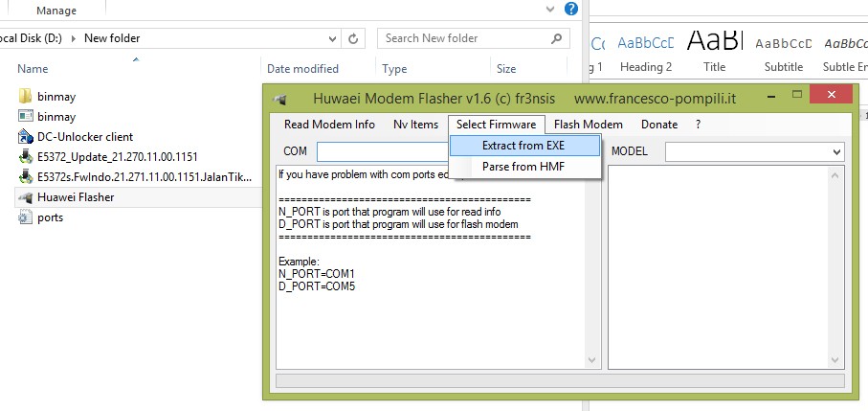
Task: Refresh the New folder location
Action: tap(353, 38)
